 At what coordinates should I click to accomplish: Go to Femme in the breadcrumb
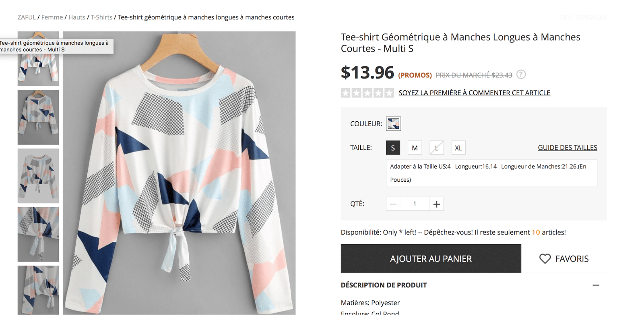coord(52,17)
